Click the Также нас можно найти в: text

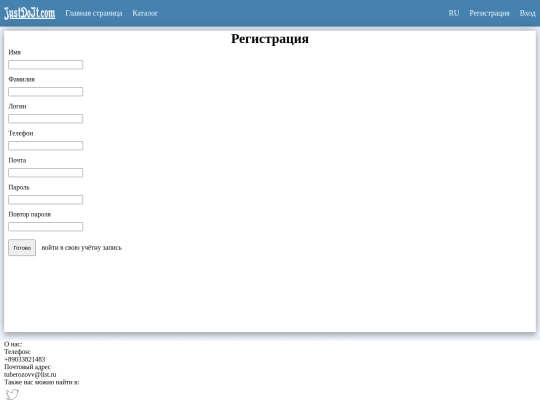[42, 382]
